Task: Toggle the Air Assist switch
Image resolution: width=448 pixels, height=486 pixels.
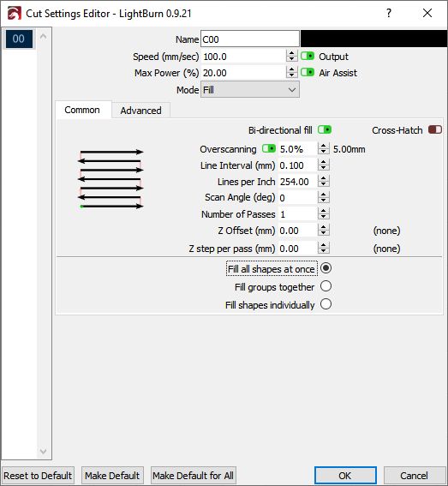Action: [308, 72]
